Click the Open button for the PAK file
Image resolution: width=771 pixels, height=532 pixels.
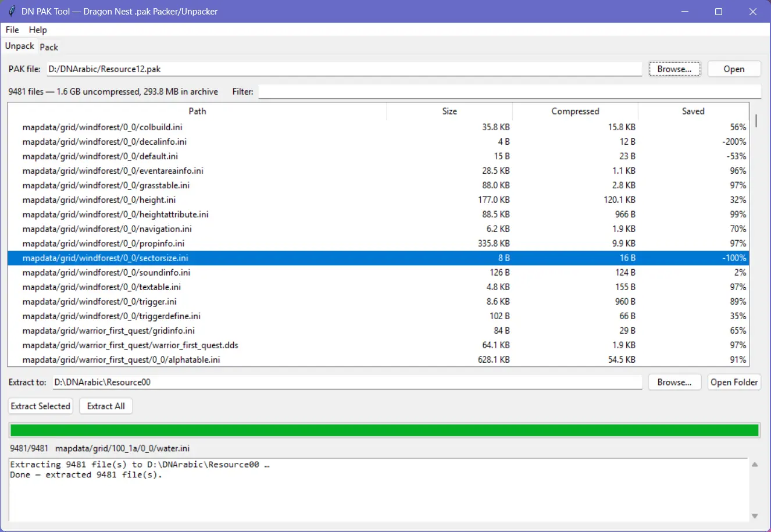[734, 69]
